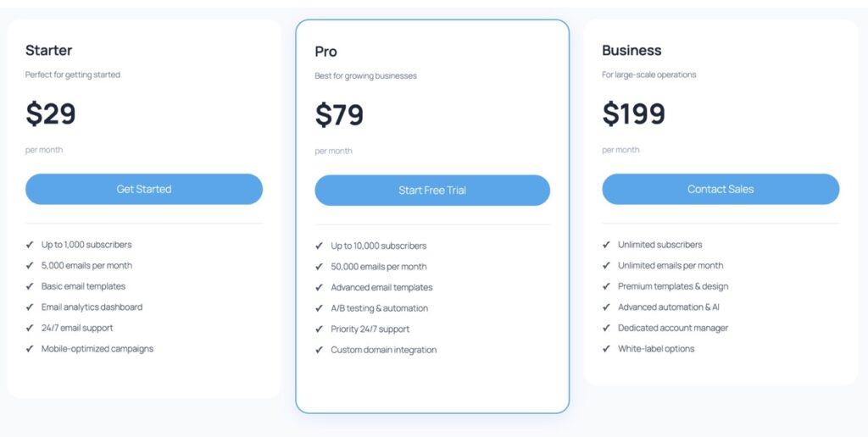Select the Business plan heading
Image resolution: width=868 pixels, height=437 pixels.
coord(632,50)
